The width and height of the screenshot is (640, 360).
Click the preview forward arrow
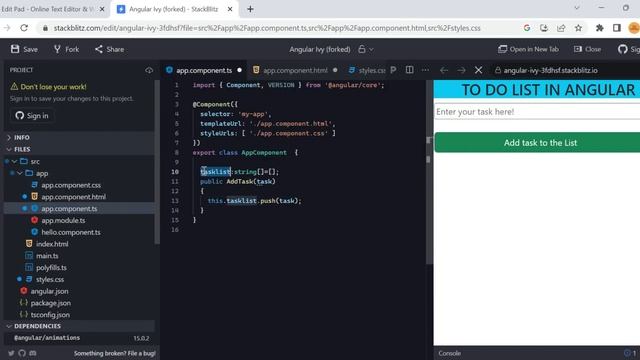[x=461, y=70]
